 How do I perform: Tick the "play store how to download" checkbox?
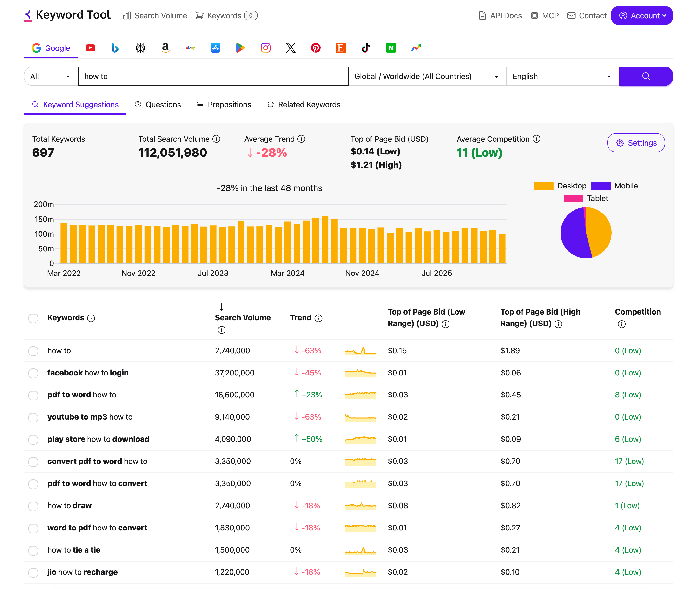click(33, 439)
